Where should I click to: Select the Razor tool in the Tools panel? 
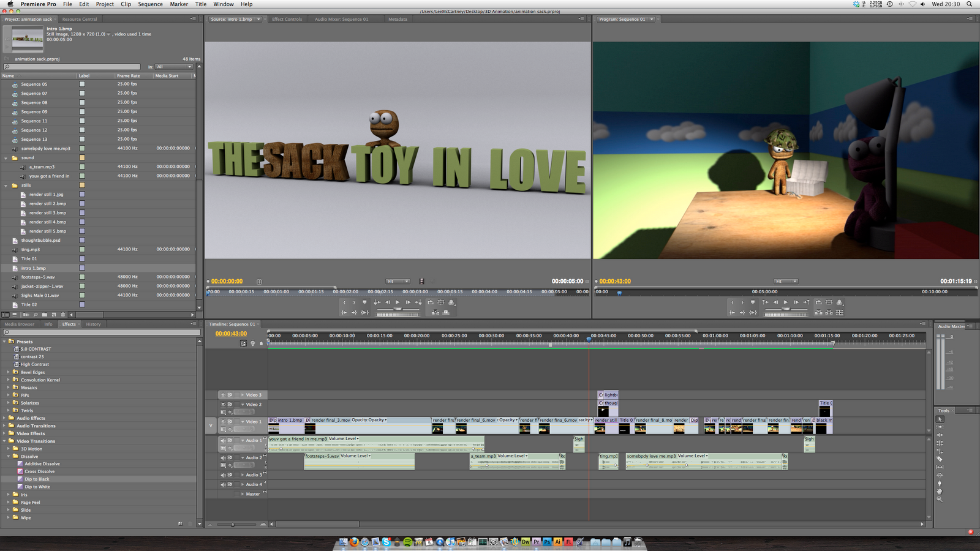940,459
